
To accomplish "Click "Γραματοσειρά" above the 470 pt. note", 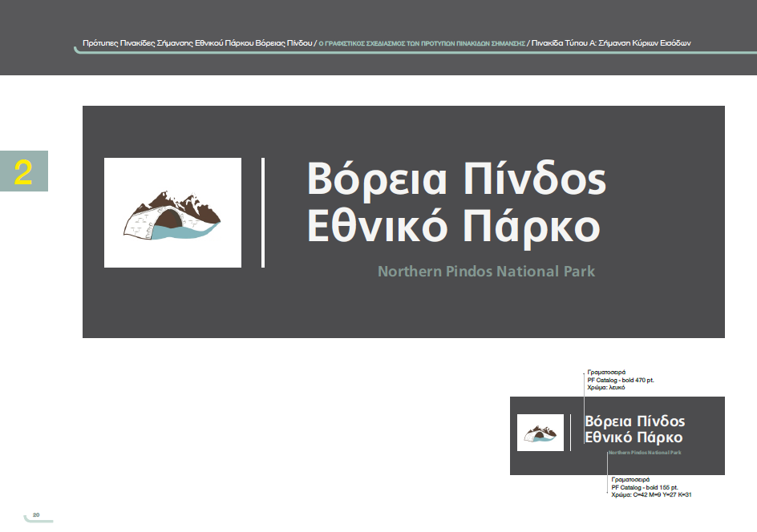I will click(x=606, y=373).
